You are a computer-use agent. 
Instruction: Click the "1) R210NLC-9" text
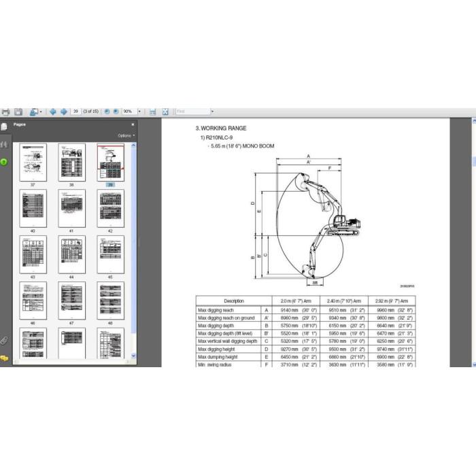pos(216,137)
